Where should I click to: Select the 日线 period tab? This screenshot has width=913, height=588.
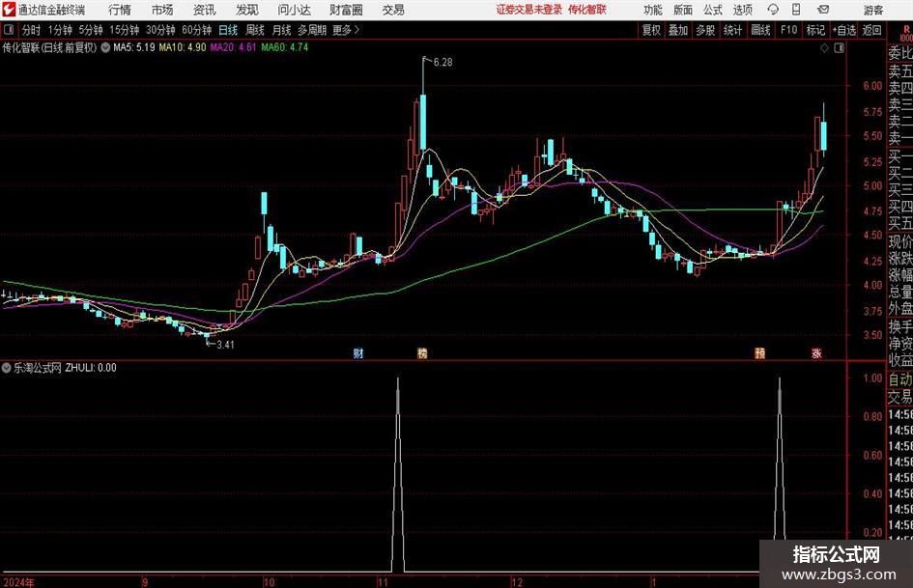tap(228, 30)
